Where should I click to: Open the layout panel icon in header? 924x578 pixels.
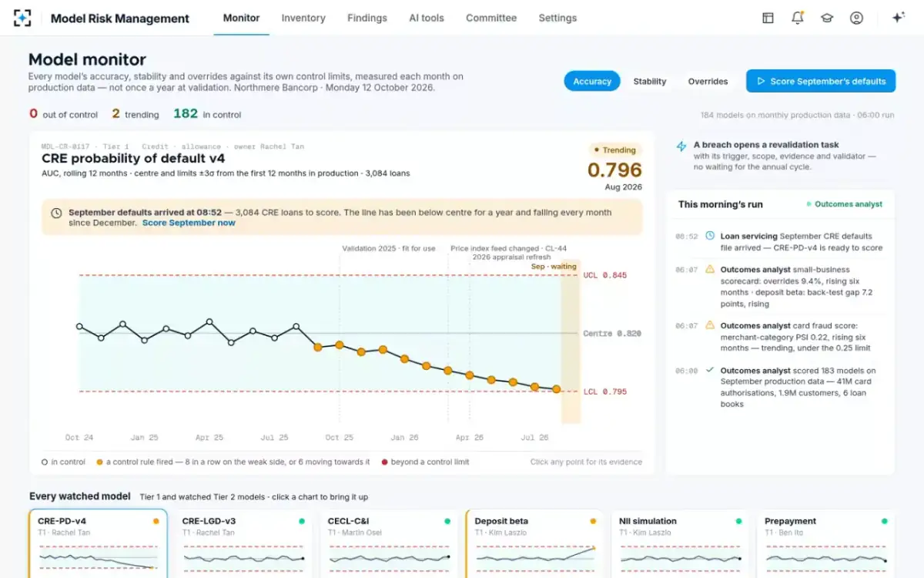coord(768,18)
